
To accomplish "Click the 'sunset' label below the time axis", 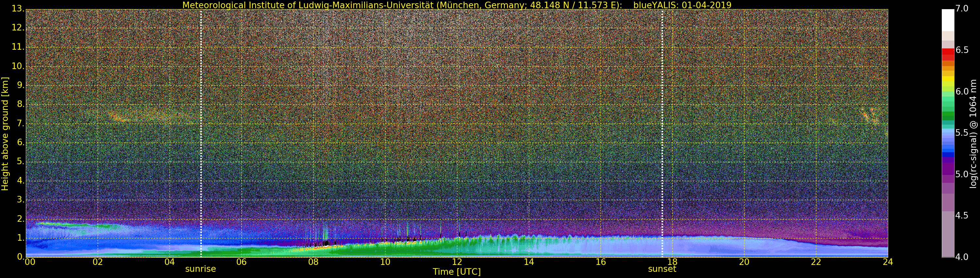I will pos(662,269).
